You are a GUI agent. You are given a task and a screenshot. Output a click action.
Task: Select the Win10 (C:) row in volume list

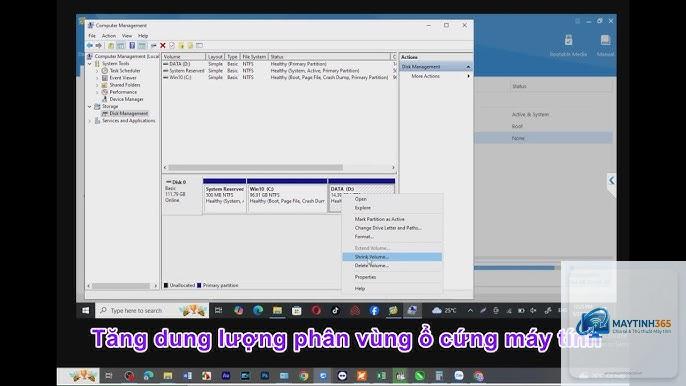pyautogui.click(x=279, y=77)
